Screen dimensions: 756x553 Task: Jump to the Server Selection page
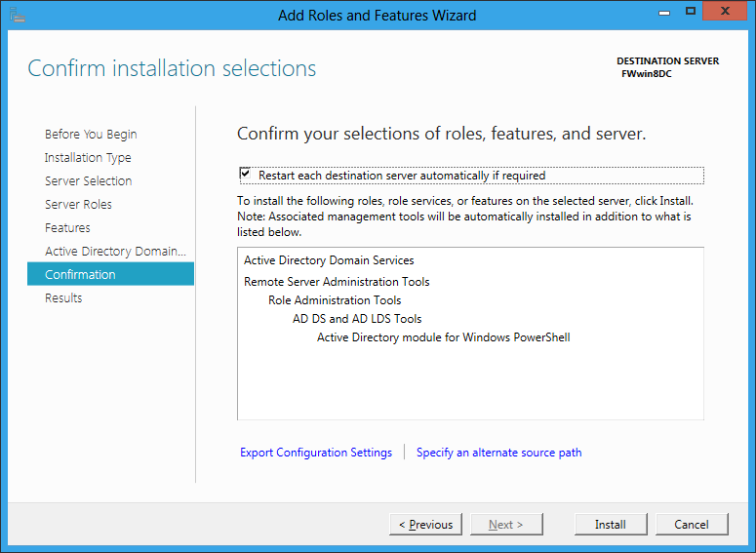tap(88, 181)
